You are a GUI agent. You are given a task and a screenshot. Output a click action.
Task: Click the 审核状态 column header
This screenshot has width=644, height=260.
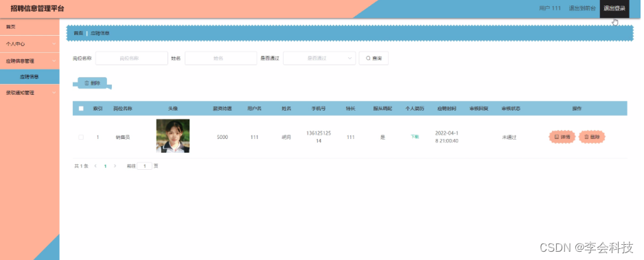tap(511, 109)
